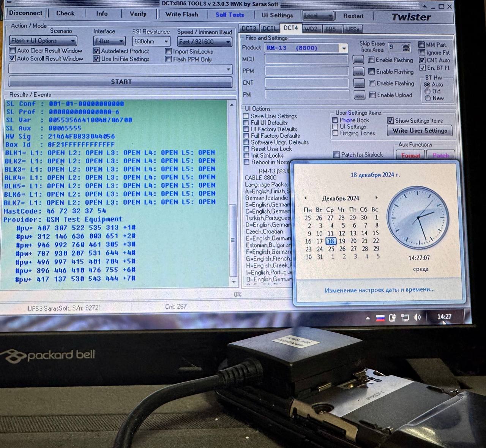
Task: Toggle Show Settings Items checkbox
Action: click(x=390, y=121)
